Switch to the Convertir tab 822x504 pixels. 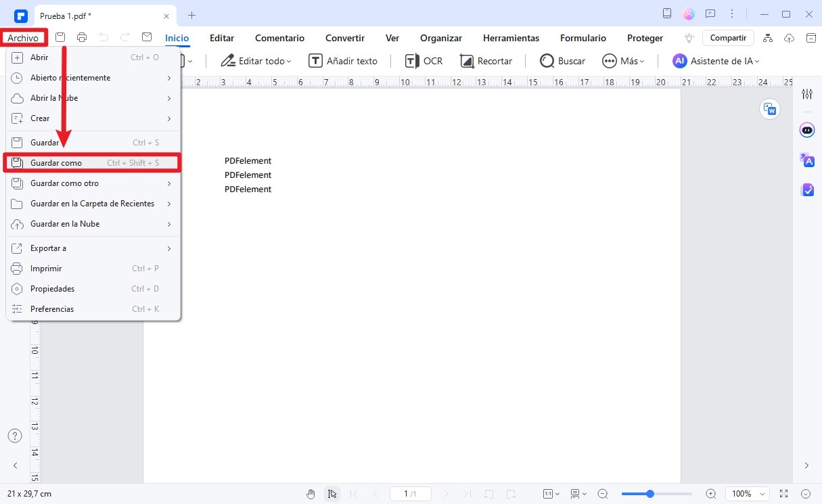345,38
